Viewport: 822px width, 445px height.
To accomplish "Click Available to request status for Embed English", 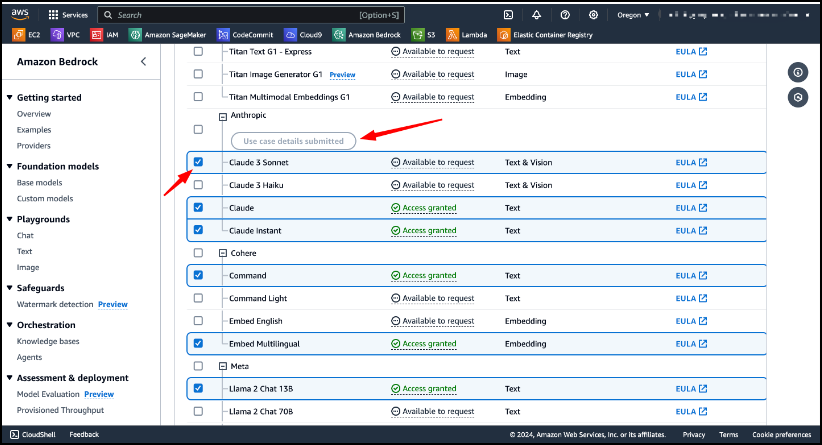I will pyautogui.click(x=432, y=321).
